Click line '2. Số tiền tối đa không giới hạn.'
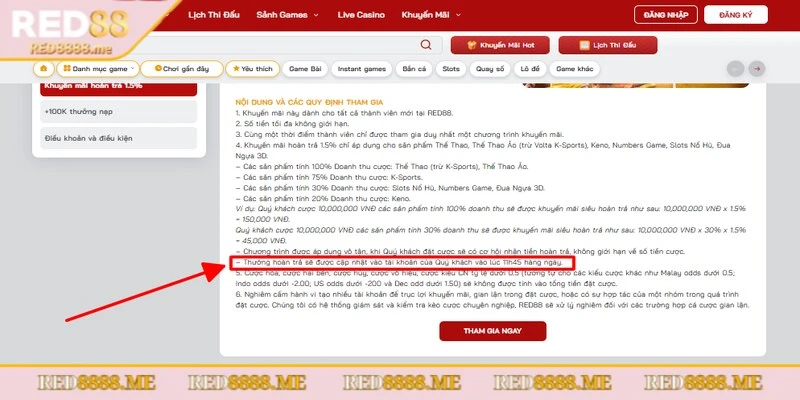Screen dimensions: 800x400 pos(291,123)
